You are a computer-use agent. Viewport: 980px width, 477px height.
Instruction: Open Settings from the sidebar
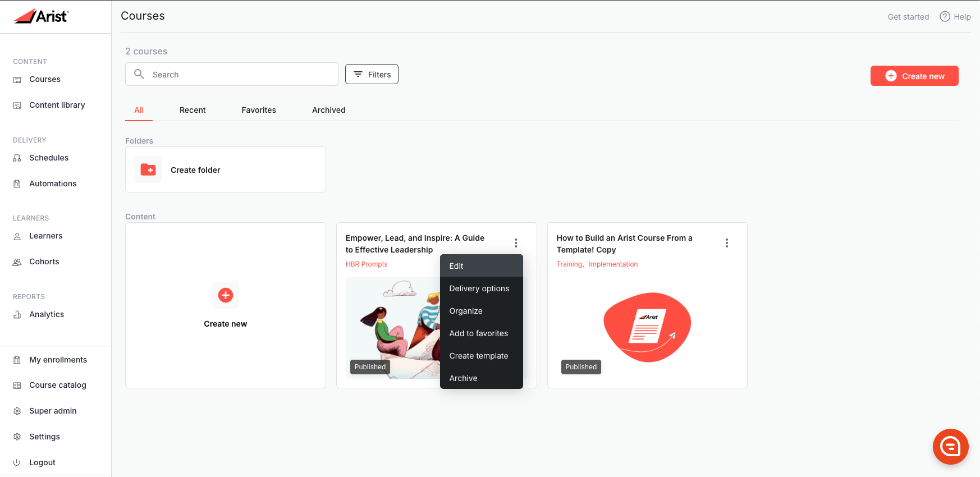(44, 437)
